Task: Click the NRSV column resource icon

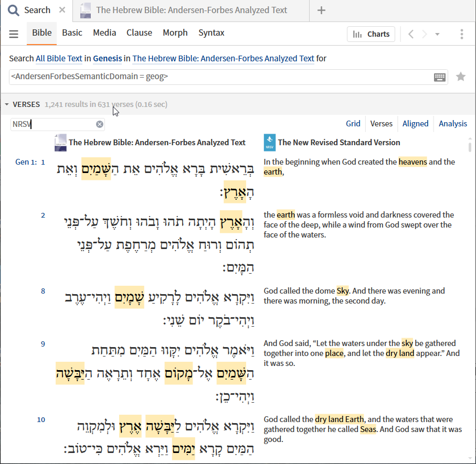Action: [270, 143]
